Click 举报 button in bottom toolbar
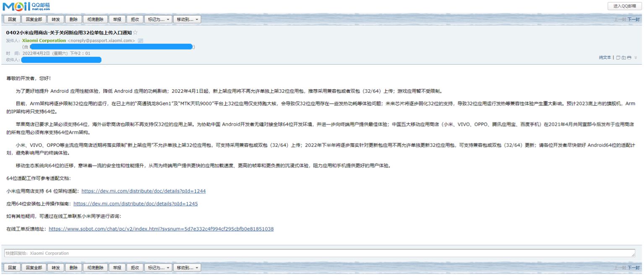 (x=117, y=267)
